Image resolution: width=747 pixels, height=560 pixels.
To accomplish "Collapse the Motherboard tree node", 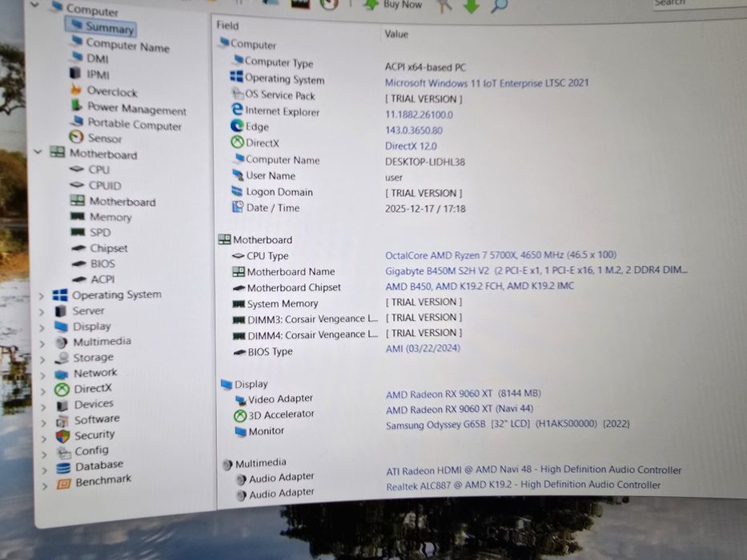I will 38,152.
